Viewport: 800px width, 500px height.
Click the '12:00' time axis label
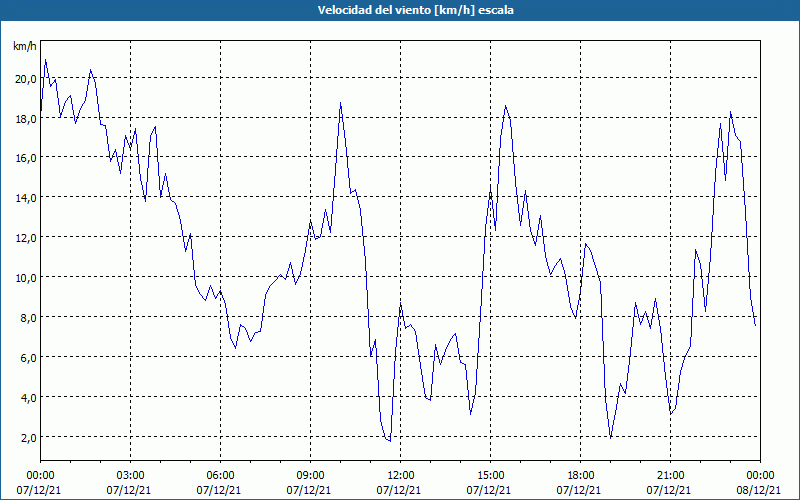click(401, 476)
